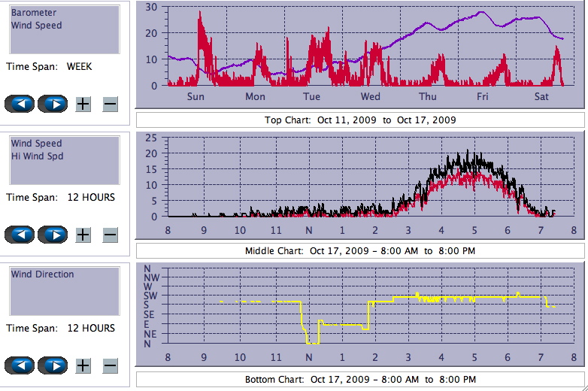Image resolution: width=588 pixels, height=391 pixels.
Task: Reduce bottom chart time span with minus
Action: point(110,365)
